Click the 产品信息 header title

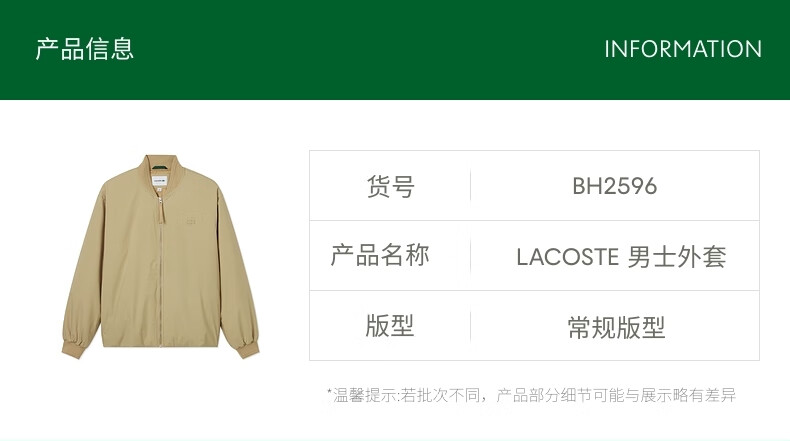coord(85,49)
